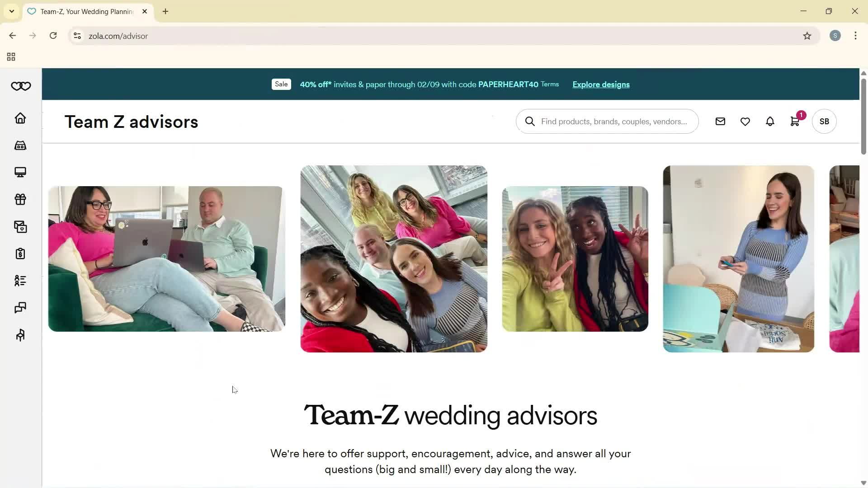Click the Zola double-hearts logo
The width and height of the screenshot is (868, 488).
tap(21, 86)
